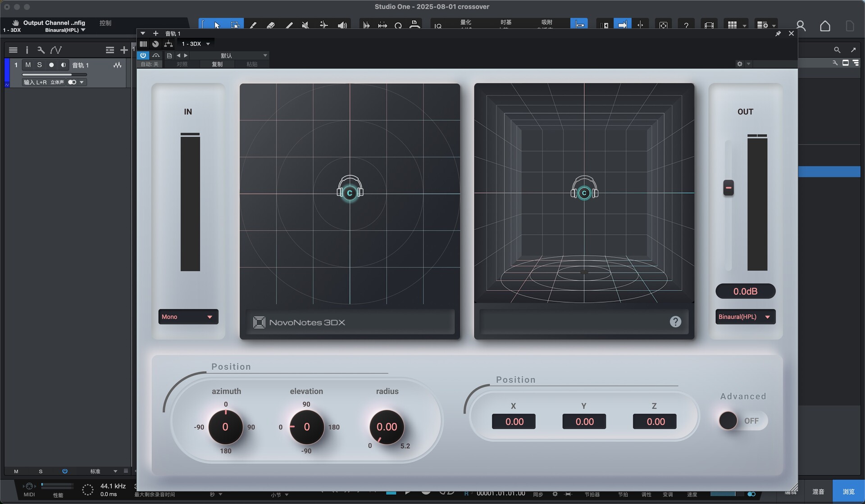Open the browser search magnifier
Image resolution: width=865 pixels, height=504 pixels.
point(837,50)
